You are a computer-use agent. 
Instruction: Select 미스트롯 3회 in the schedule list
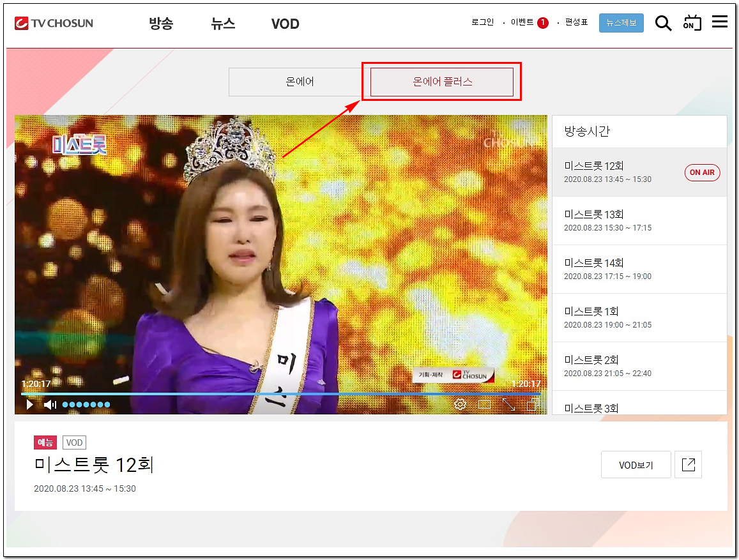coord(639,404)
